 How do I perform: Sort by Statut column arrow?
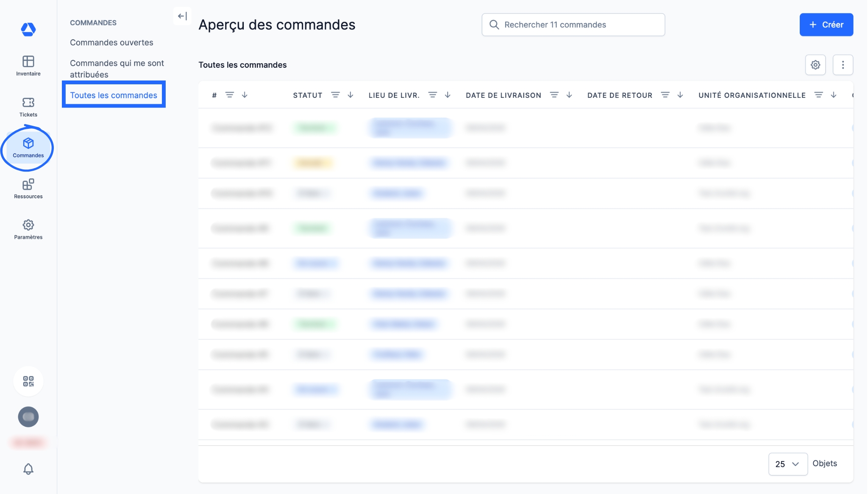coord(350,95)
